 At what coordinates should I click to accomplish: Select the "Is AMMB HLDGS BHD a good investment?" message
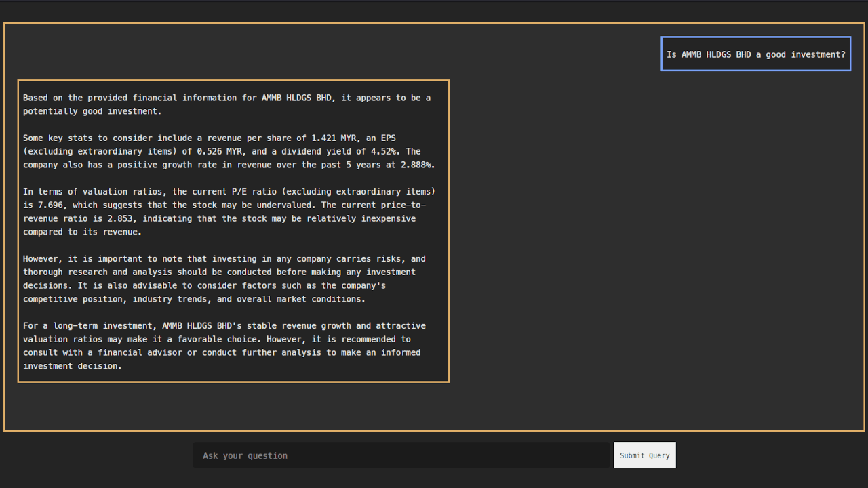tap(756, 54)
